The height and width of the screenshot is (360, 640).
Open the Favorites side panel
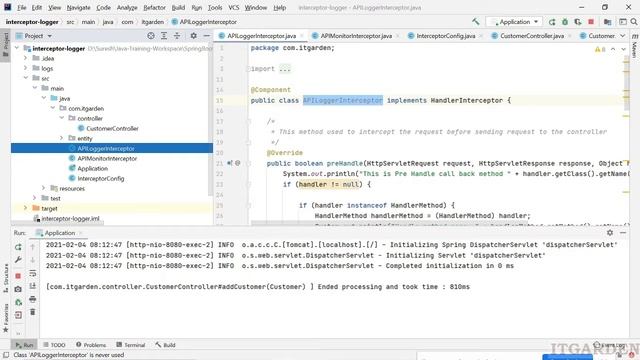6,318
